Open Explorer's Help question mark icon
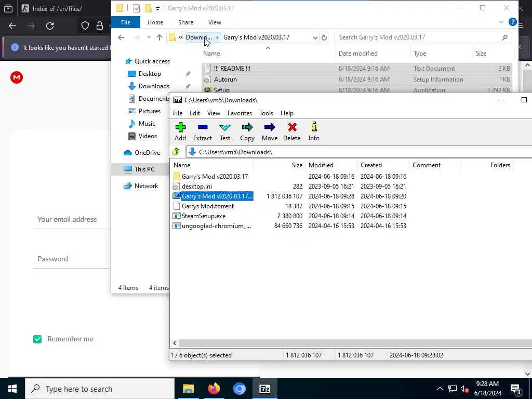The height and width of the screenshot is (399, 532). (x=513, y=22)
